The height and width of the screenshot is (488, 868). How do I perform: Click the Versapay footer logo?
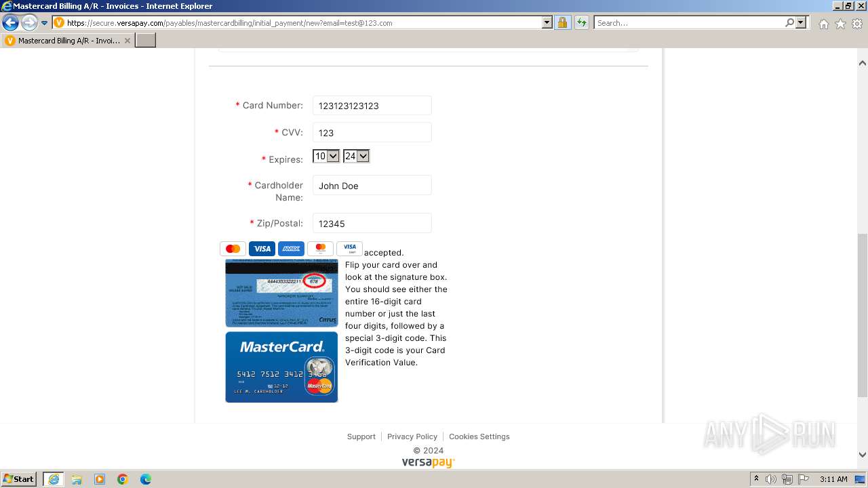click(429, 463)
